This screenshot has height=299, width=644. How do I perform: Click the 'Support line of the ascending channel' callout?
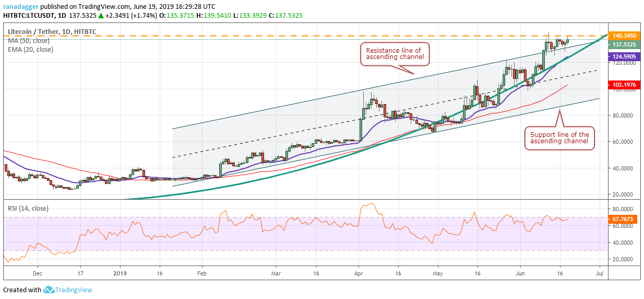coord(559,139)
